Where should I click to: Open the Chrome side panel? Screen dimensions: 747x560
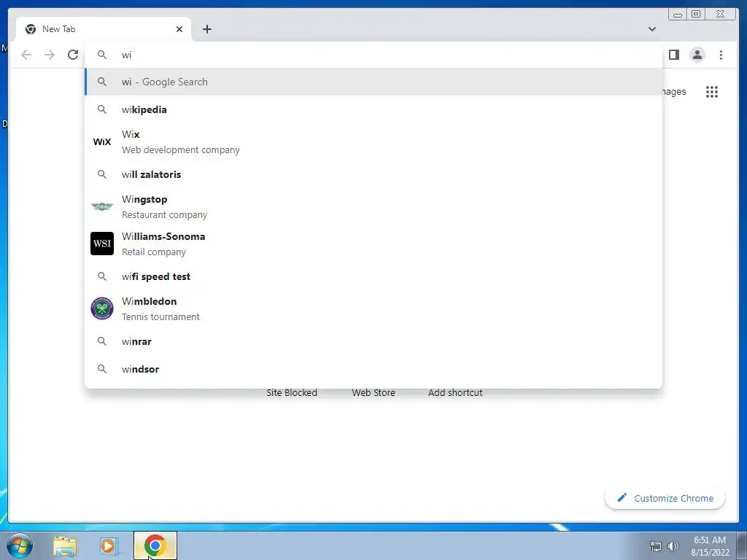[x=673, y=55]
